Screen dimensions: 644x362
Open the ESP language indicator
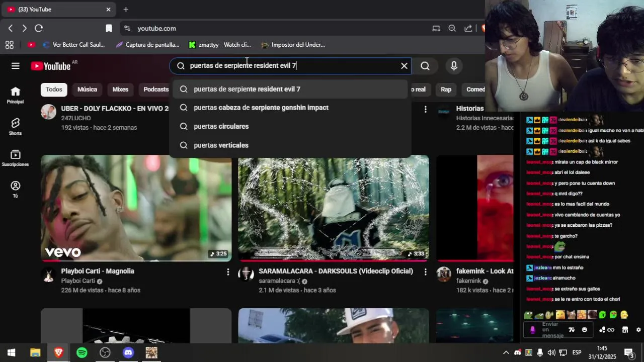[x=577, y=352]
